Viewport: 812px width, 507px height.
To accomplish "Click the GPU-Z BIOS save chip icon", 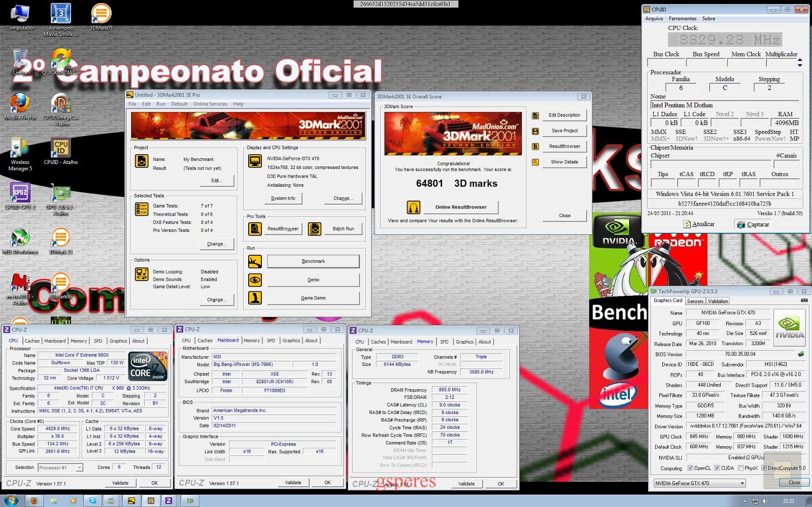I will 801,354.
